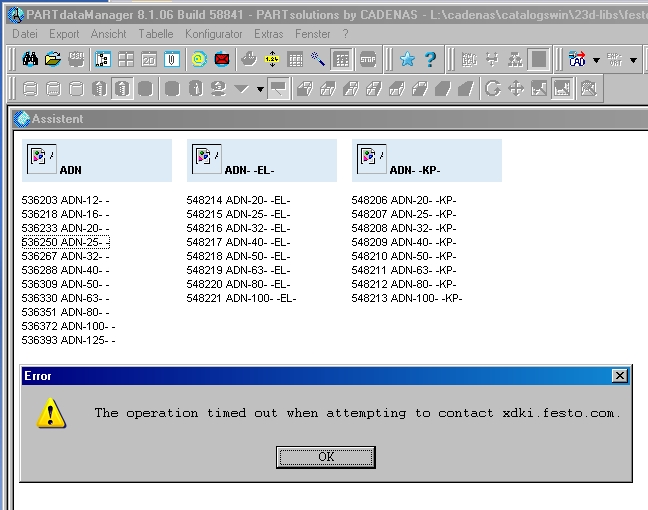Select part 536393 ADN-125- -
Image resolution: width=648 pixels, height=510 pixels.
(68, 341)
